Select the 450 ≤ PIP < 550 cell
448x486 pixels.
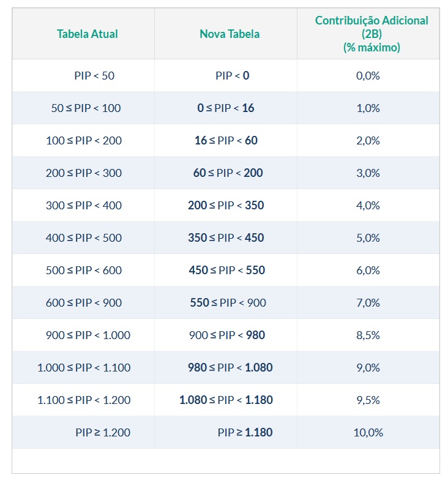tap(227, 271)
